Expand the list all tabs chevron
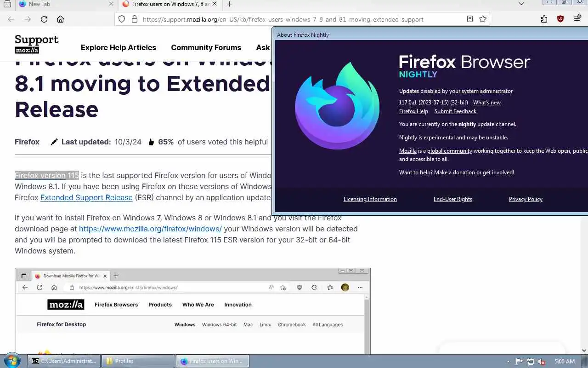 pos(521,4)
